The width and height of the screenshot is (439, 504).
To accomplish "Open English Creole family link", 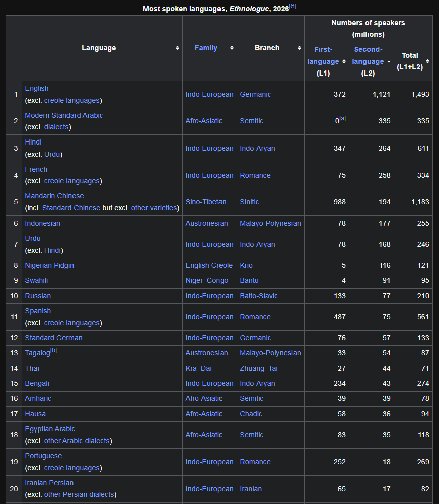I will point(209,265).
